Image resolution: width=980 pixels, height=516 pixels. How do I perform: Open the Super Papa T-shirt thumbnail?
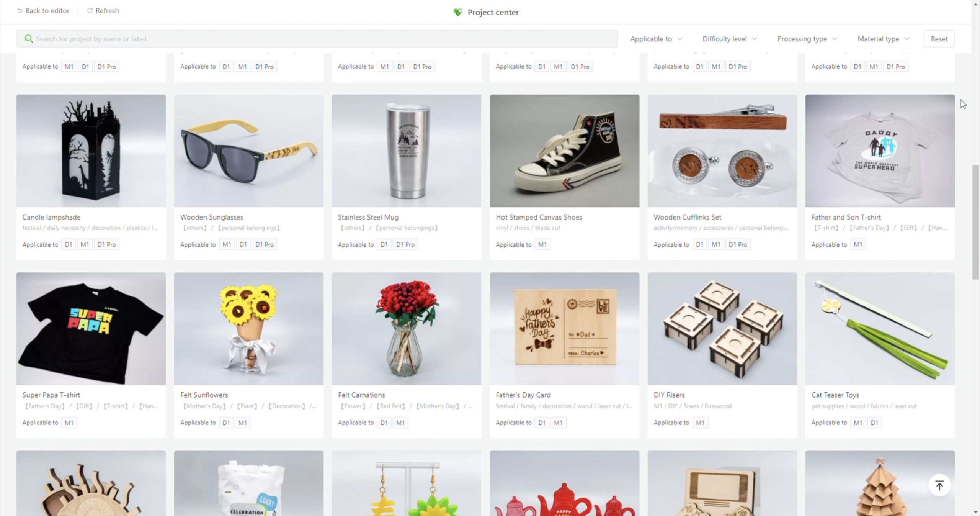tap(91, 329)
